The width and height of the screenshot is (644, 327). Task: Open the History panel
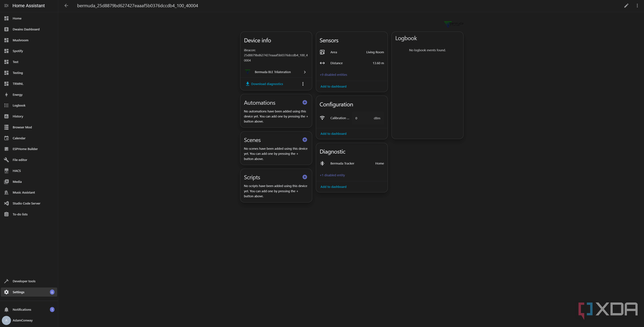29,116
